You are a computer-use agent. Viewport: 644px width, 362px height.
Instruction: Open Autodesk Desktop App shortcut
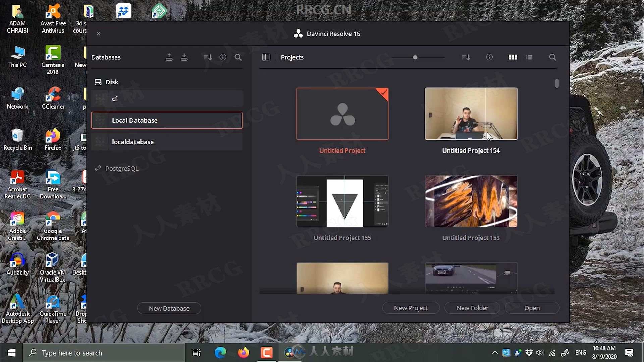click(17, 309)
